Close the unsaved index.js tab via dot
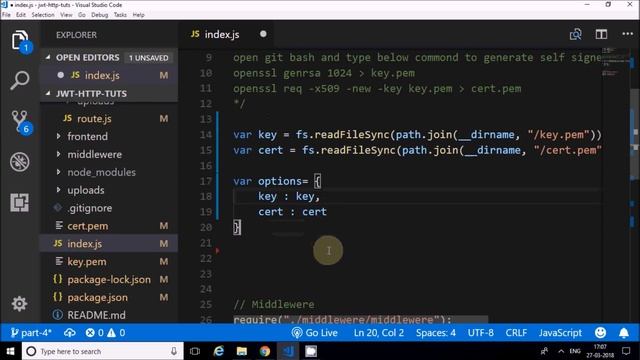 [x=263, y=34]
